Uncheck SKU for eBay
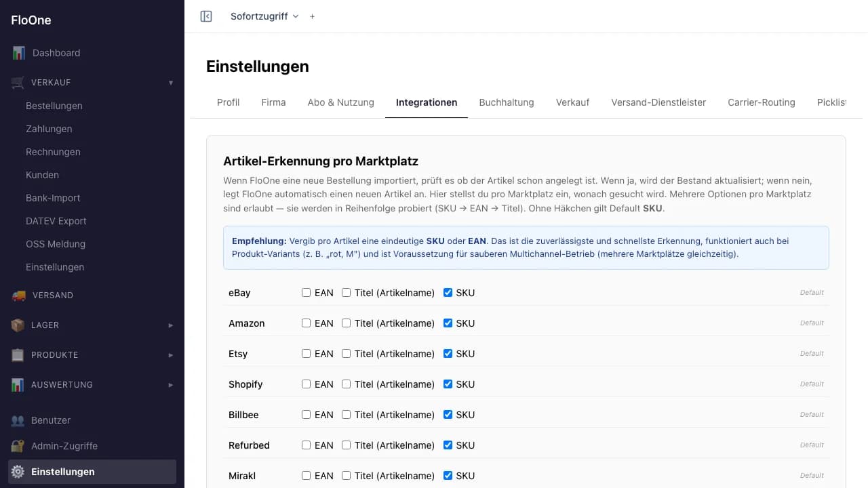Screen dimensions: 868x488 coord(448,293)
